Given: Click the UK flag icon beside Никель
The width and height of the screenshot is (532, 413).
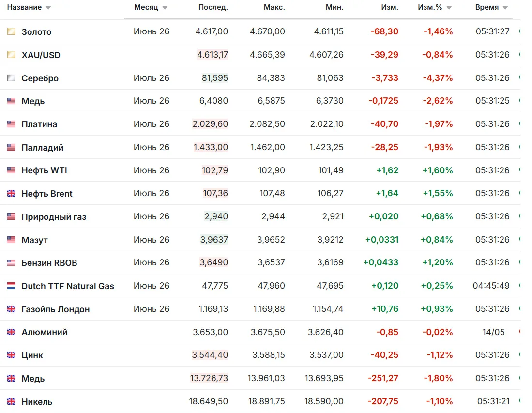Looking at the screenshot, I should pyautogui.click(x=11, y=401).
